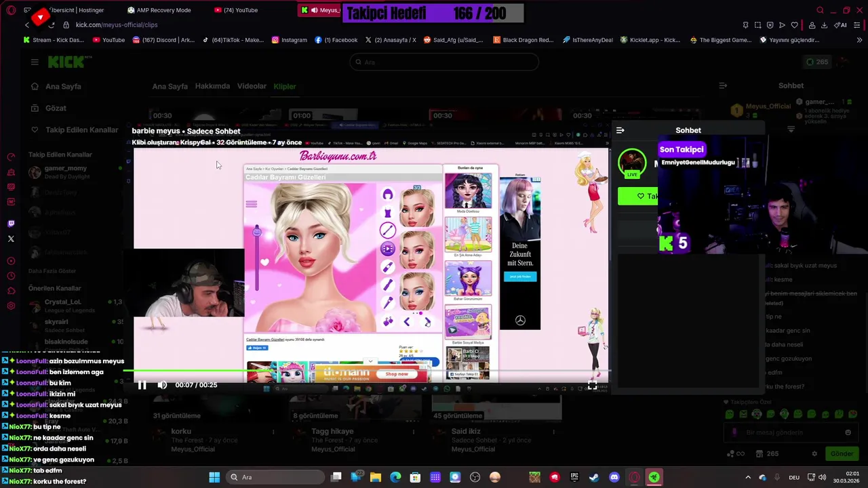Open the Opera sidebar player icon

click(x=11, y=261)
